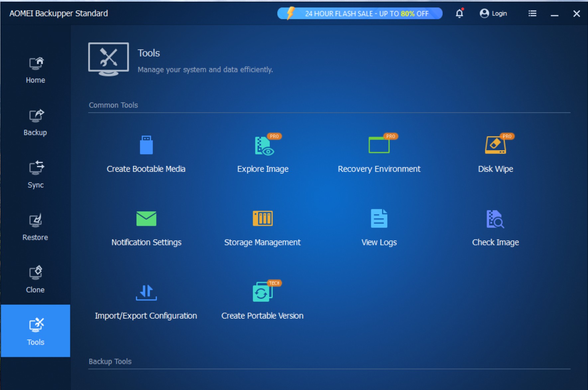Click the Import/Export Configuration label
This screenshot has width=588, height=390.
[146, 316]
